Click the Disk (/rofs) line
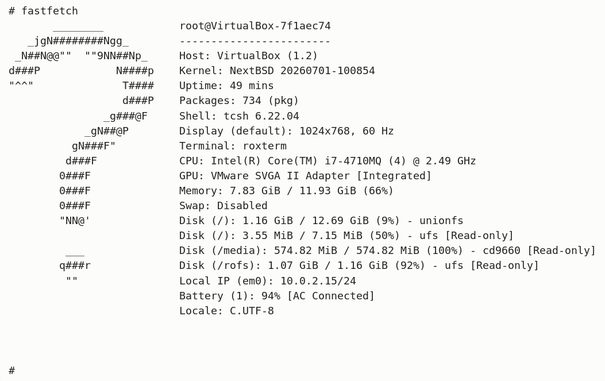The width and height of the screenshot is (605, 381). pyautogui.click(x=358, y=266)
